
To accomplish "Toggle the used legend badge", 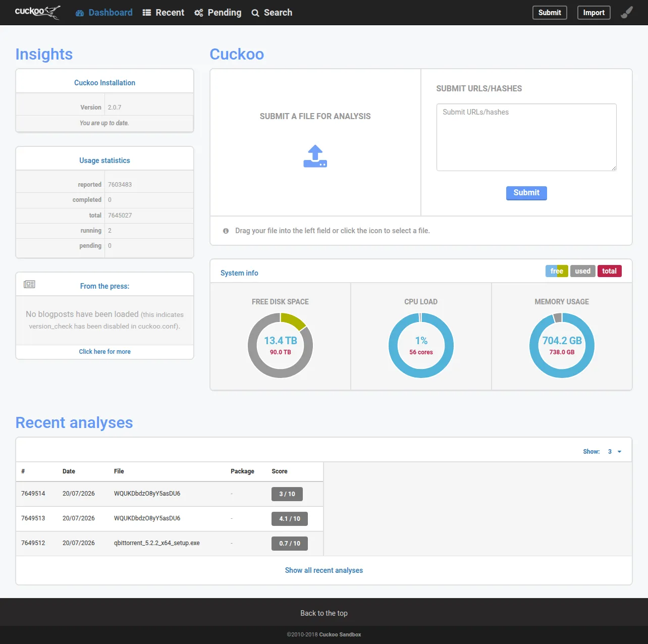I will 583,271.
